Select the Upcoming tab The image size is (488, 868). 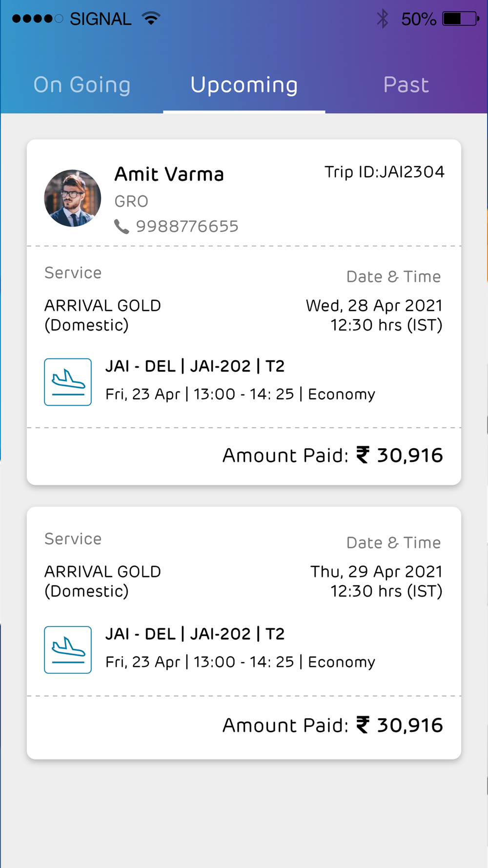point(244,85)
